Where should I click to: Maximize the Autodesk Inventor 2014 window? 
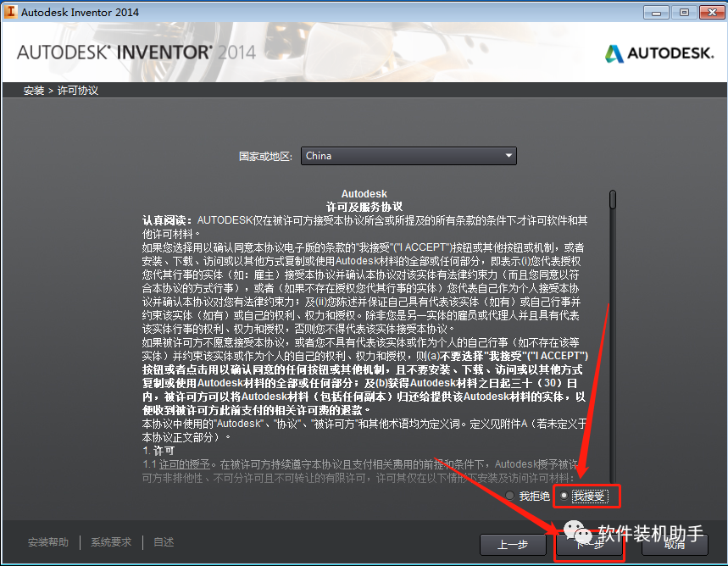click(x=684, y=13)
